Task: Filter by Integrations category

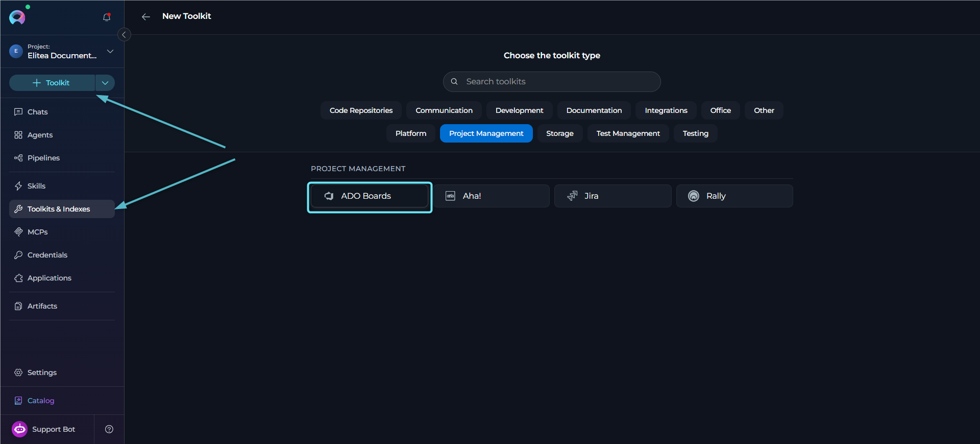Action: 666,110
